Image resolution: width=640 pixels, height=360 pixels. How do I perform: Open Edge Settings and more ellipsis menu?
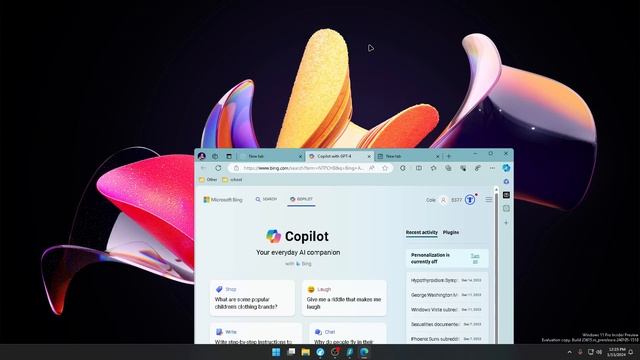492,168
